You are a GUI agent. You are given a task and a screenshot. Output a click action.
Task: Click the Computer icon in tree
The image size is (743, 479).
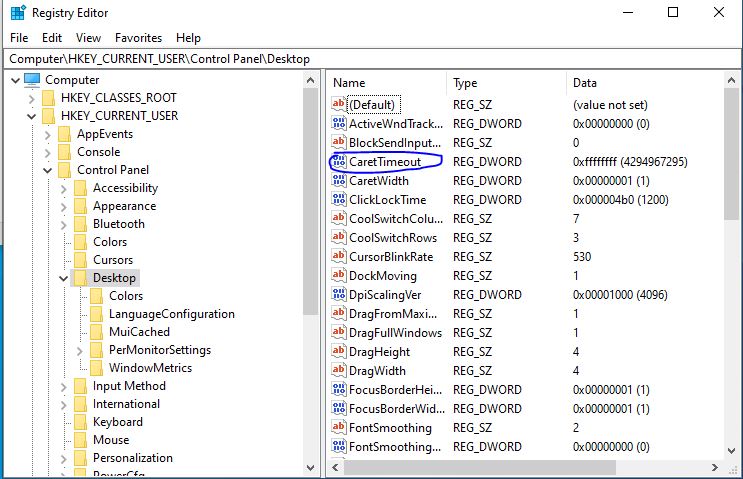coord(32,80)
